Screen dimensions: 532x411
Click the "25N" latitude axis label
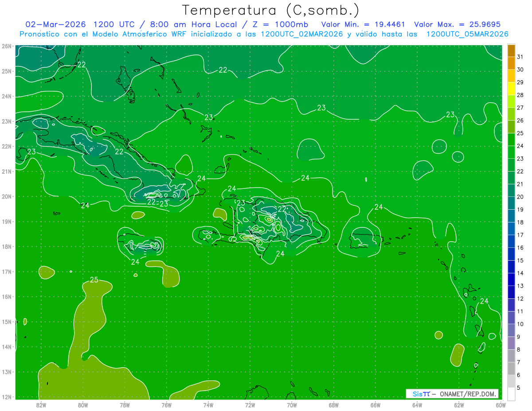(x=7, y=71)
